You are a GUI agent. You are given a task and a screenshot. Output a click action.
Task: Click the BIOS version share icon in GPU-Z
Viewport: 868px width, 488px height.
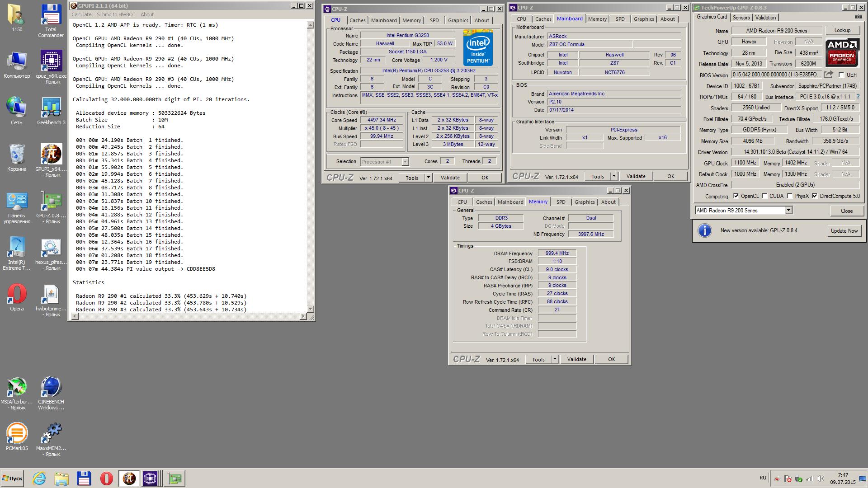click(828, 75)
